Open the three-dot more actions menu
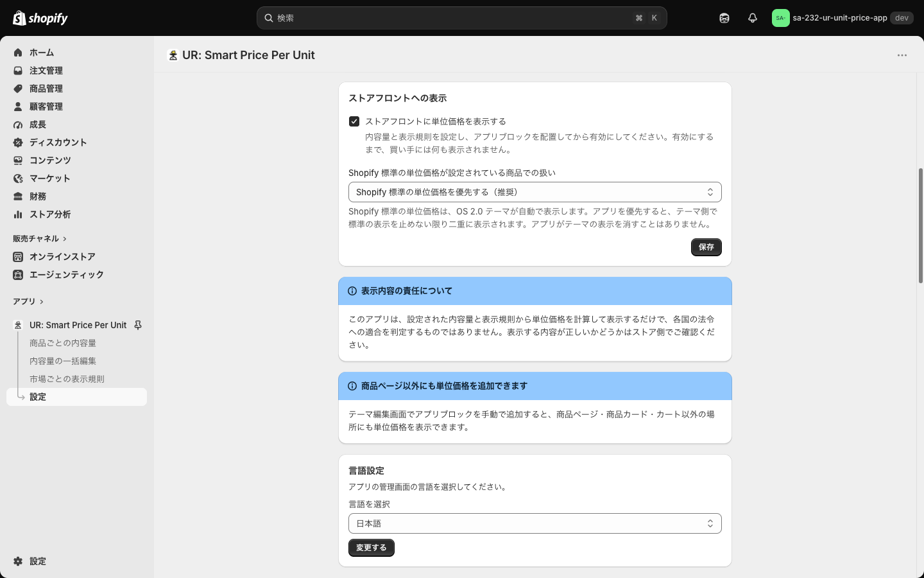The width and height of the screenshot is (924, 578). point(902,55)
